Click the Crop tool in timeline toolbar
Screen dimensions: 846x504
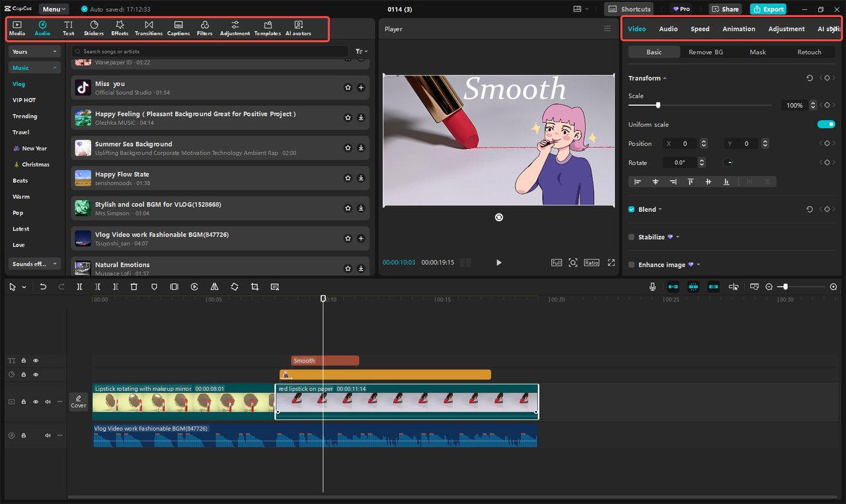[x=254, y=287]
